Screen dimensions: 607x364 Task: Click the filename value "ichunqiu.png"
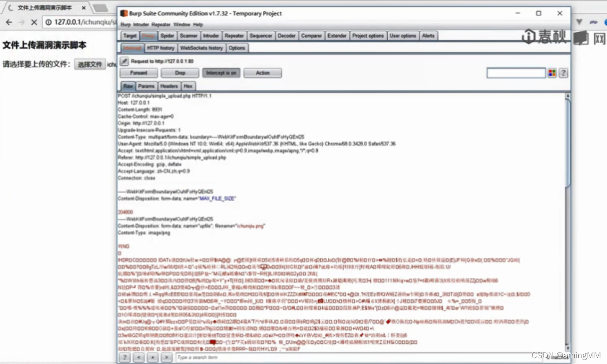pos(250,226)
